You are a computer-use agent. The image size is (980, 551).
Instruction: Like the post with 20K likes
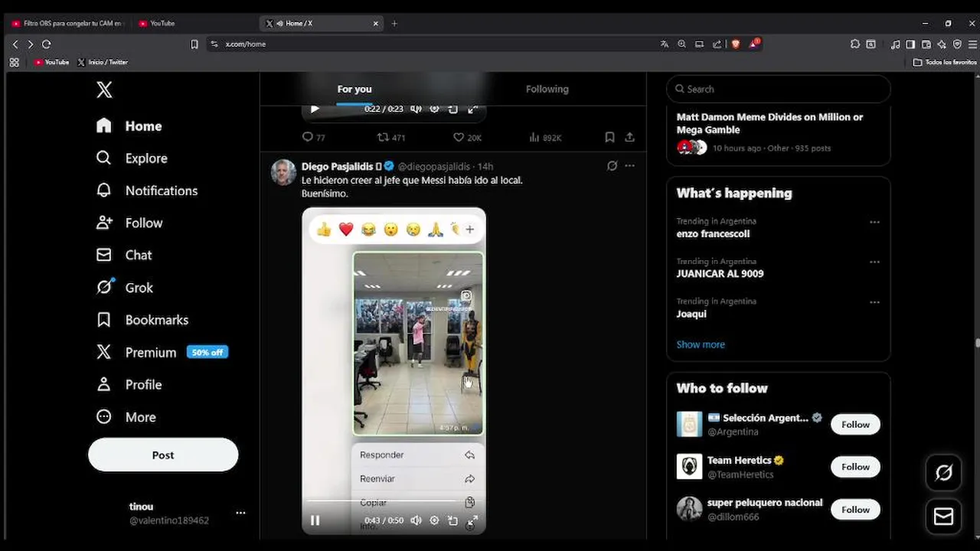[x=466, y=137]
